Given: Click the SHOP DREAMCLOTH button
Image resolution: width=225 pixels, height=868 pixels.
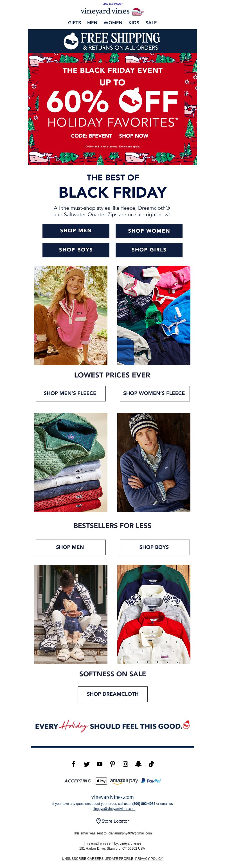Looking at the screenshot, I should [x=113, y=694].
